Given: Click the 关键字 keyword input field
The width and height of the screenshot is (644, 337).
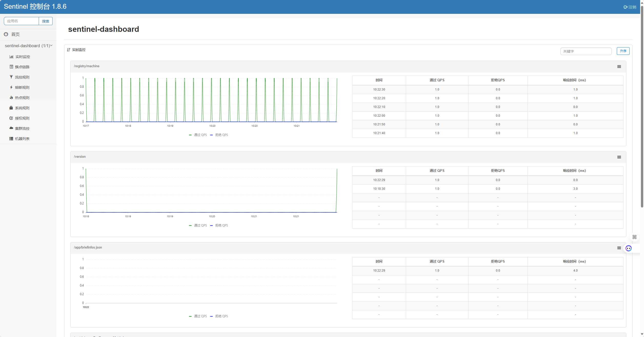Looking at the screenshot, I should [x=586, y=51].
